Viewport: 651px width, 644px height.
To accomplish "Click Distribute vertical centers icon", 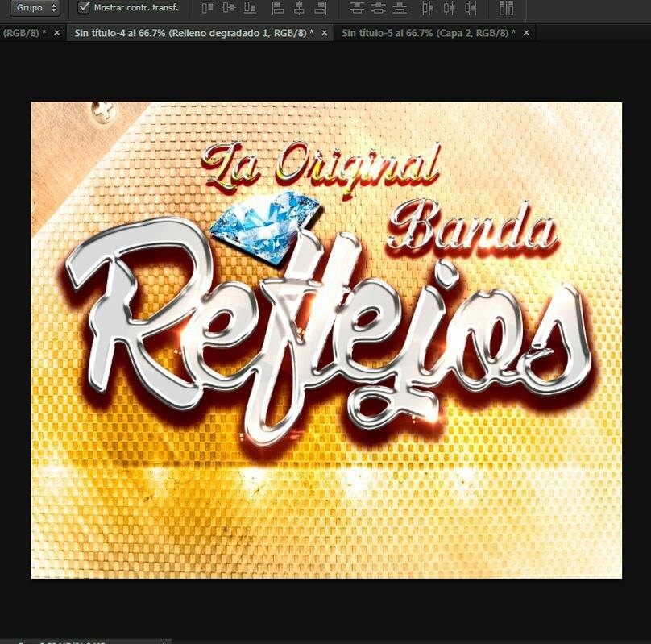I will [378, 7].
